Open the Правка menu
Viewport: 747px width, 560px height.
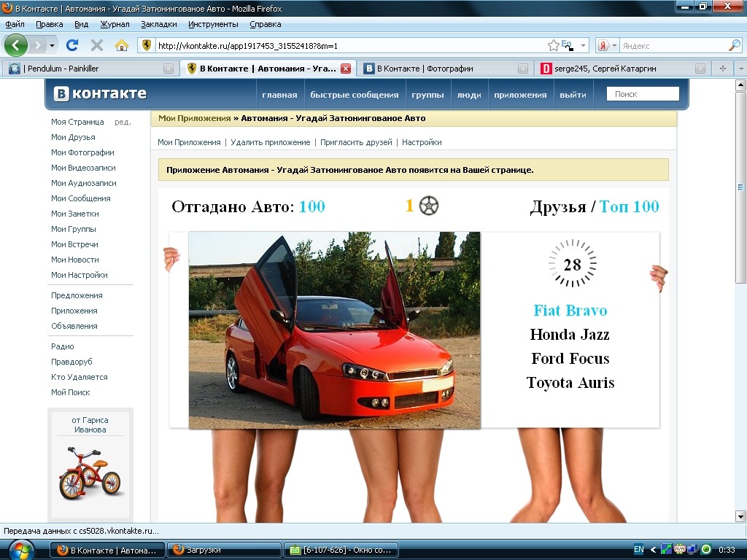pyautogui.click(x=49, y=24)
